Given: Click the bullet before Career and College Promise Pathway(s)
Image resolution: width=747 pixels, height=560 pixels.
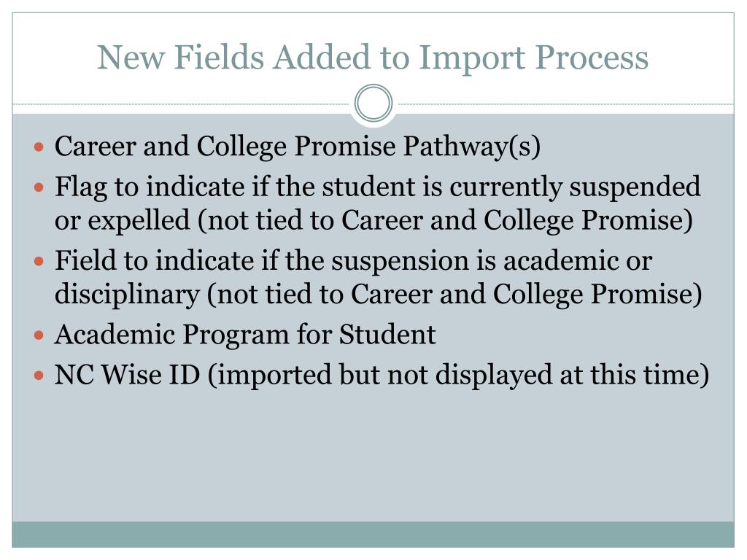Looking at the screenshot, I should (x=39, y=147).
